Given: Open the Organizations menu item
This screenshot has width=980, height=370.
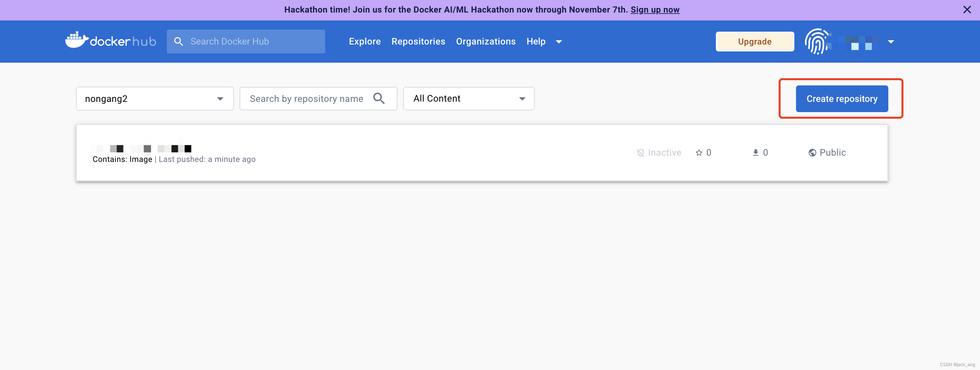Looking at the screenshot, I should click(485, 42).
